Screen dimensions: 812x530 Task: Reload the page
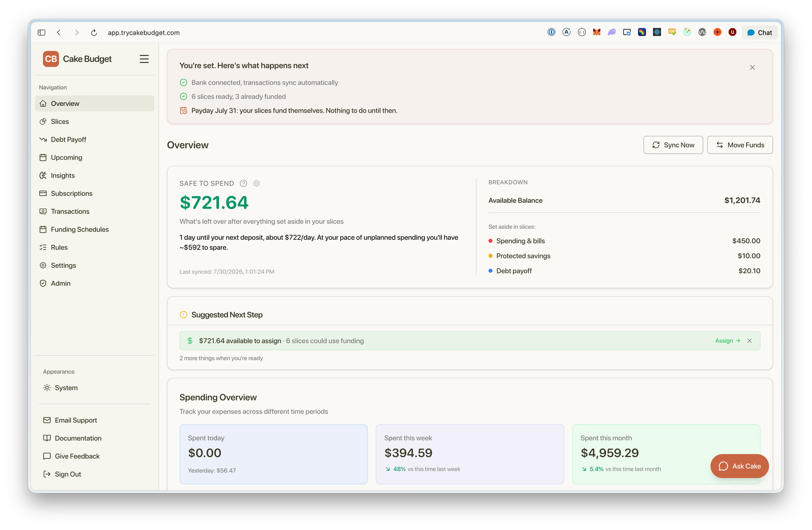pyautogui.click(x=94, y=32)
